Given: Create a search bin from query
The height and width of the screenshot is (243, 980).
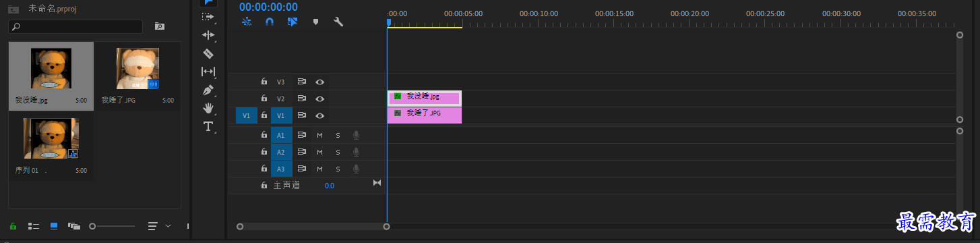Looking at the screenshot, I should click(x=160, y=26).
